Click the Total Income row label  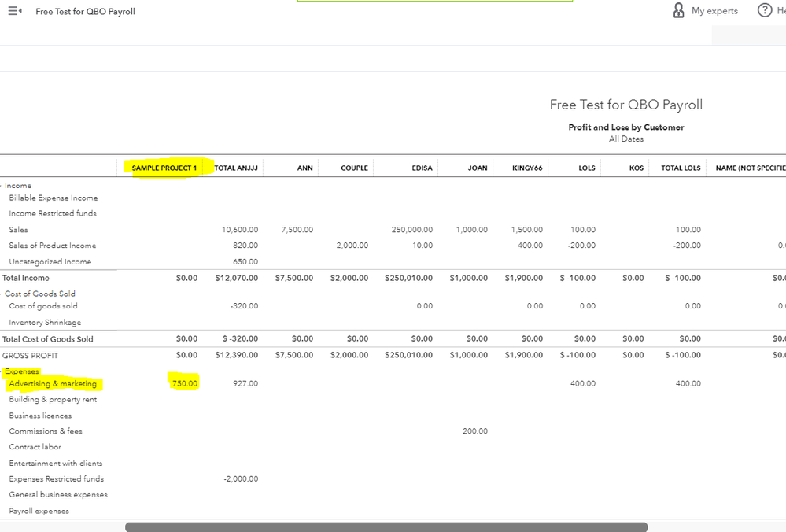25,278
